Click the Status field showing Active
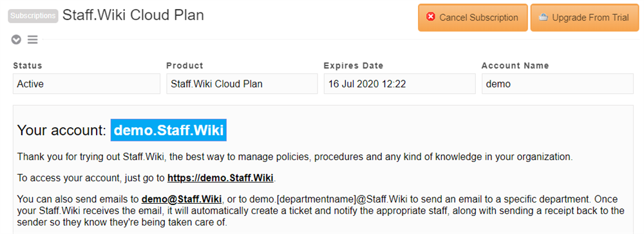The image size is (644, 234). pos(87,84)
